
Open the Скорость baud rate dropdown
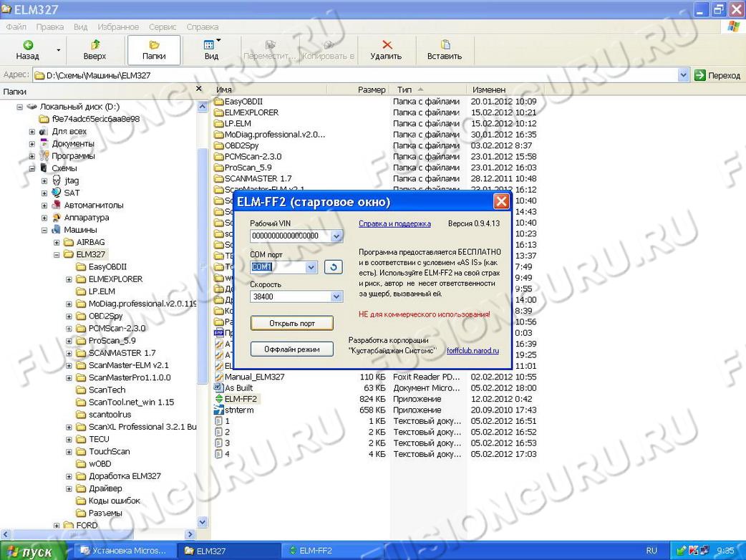[x=336, y=297]
